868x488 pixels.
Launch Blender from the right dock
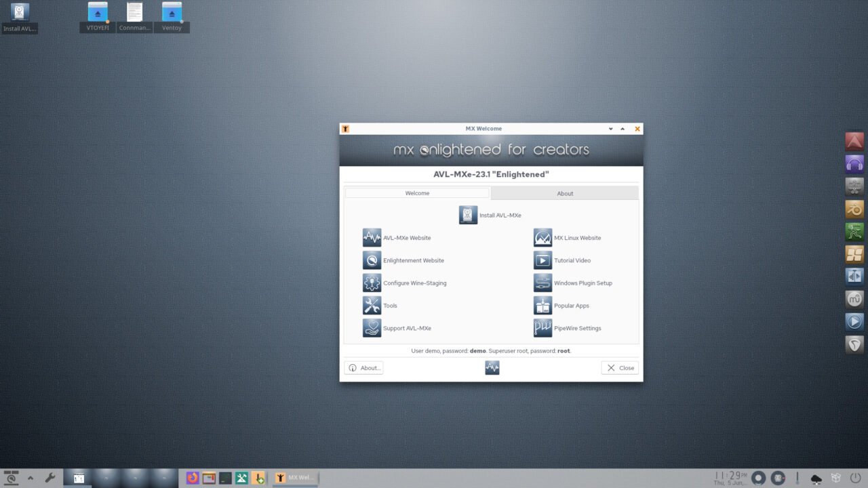point(854,209)
